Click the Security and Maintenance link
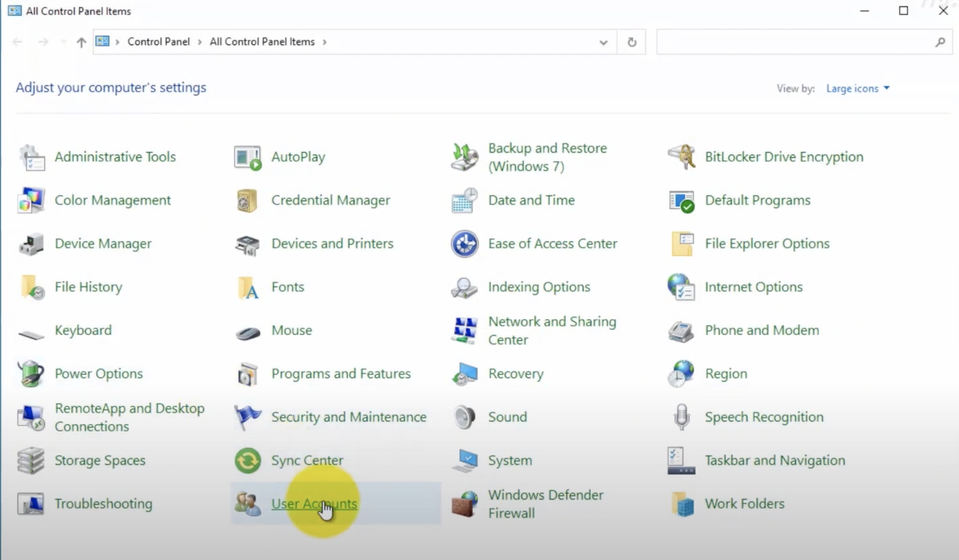The height and width of the screenshot is (560, 959). click(x=349, y=417)
